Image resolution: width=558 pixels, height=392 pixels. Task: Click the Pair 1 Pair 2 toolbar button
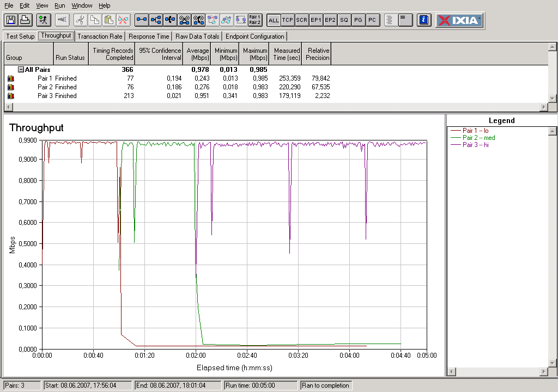(254, 20)
